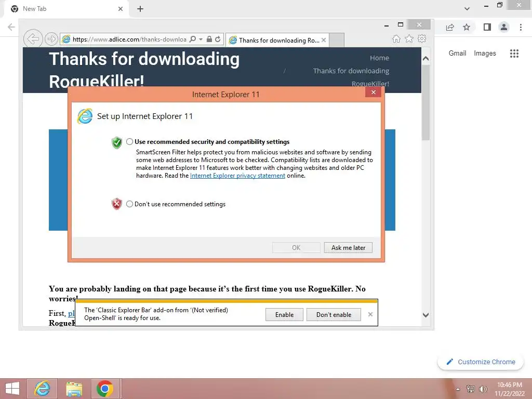This screenshot has height=399, width=532.
Task: Close the 'Thanks for downloading Ro...' tab
Action: click(324, 40)
